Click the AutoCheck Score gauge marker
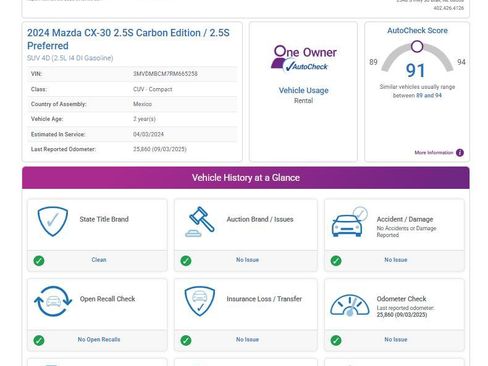Screen dimensions: 488x366 point(417,46)
